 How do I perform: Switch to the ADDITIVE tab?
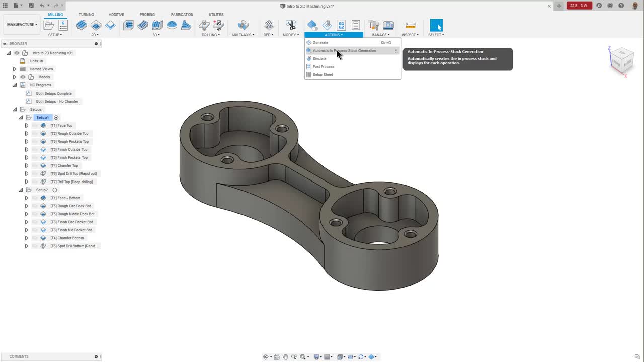coord(116,15)
